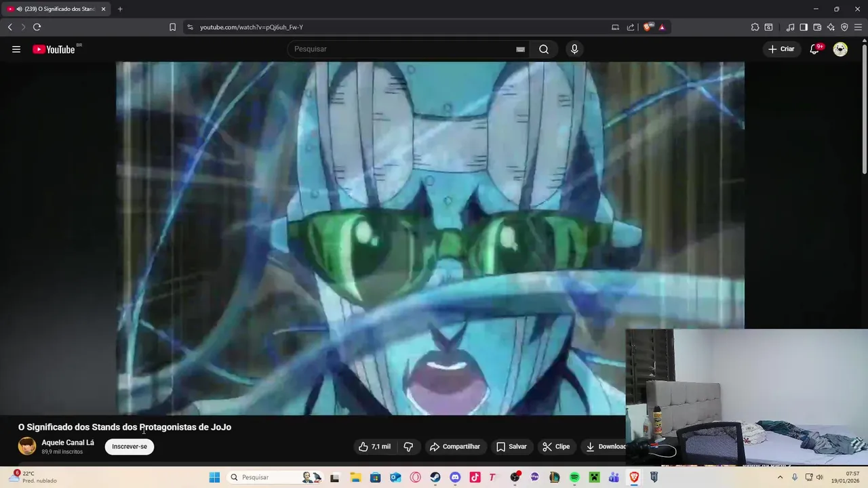Screen dimensions: 868x488
Task: Open the Brave Shields lion icon
Action: click(648, 27)
